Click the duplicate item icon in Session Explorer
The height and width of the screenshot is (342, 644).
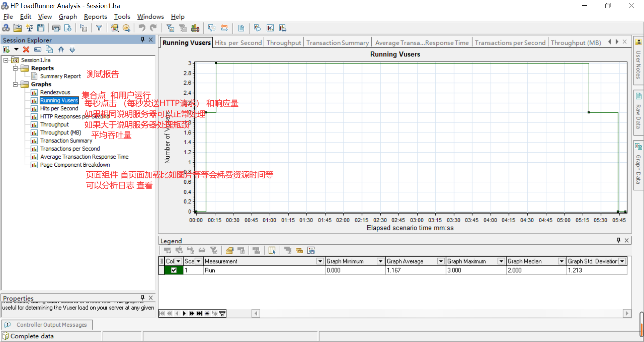point(49,50)
